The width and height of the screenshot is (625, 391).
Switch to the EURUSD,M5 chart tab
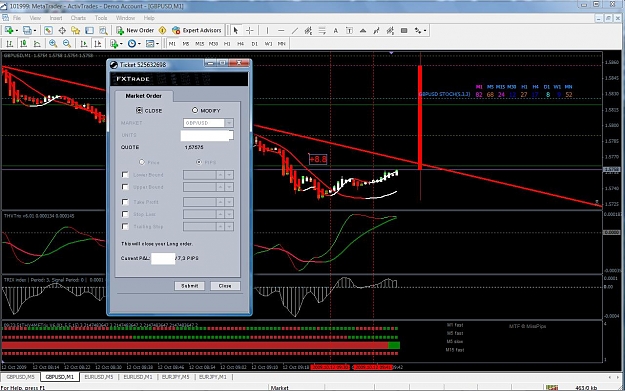pos(99,377)
